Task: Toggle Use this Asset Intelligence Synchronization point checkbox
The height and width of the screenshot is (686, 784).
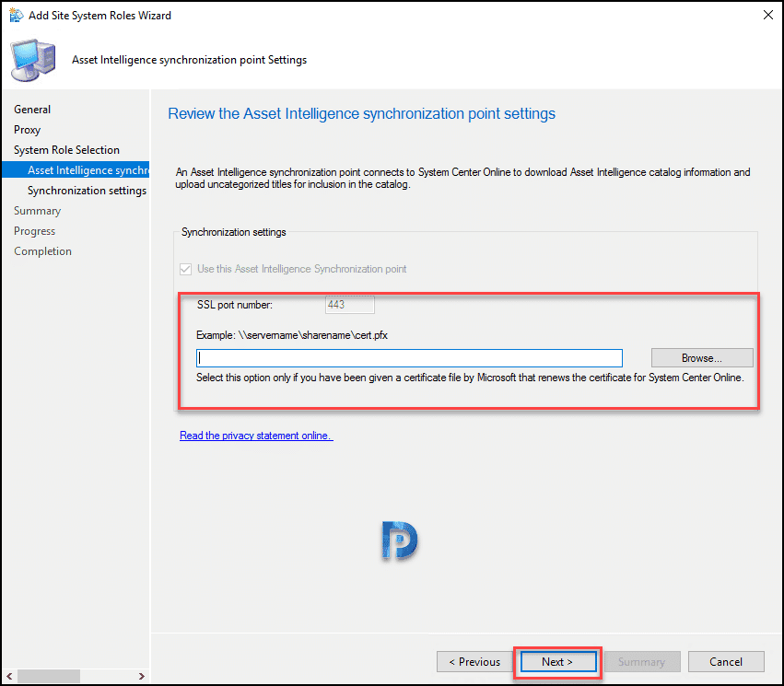Action: (x=185, y=269)
